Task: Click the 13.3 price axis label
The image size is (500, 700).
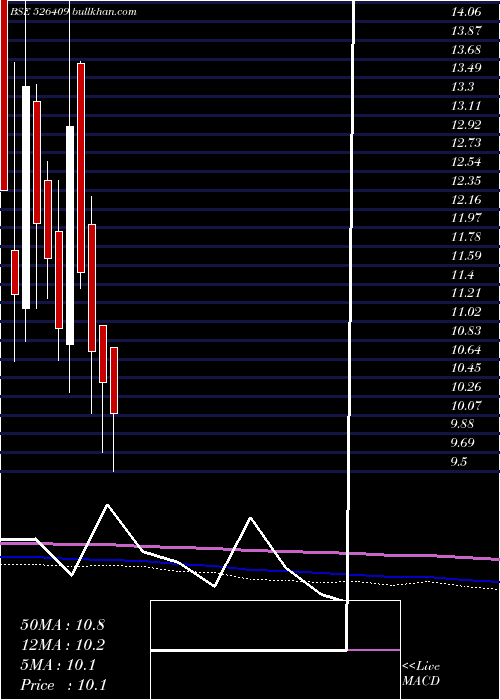Action: pos(462,87)
